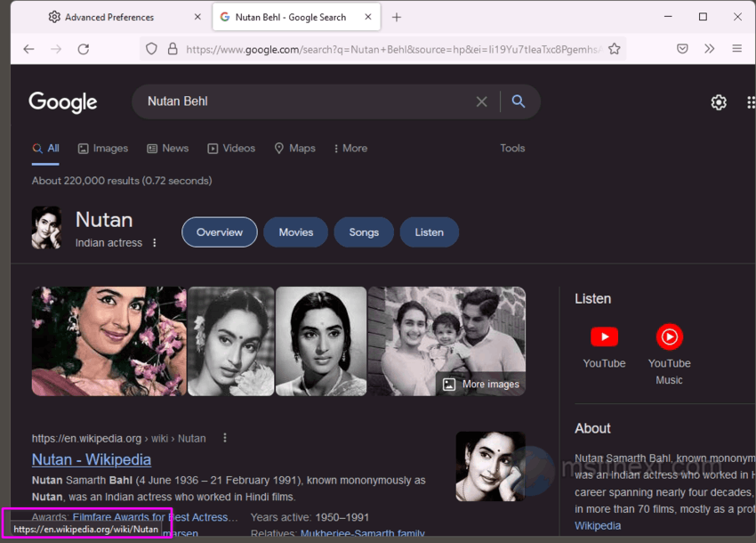Click Nutan's small portrait in knowledge header
Image resolution: width=756 pixels, height=543 pixels.
(46, 228)
